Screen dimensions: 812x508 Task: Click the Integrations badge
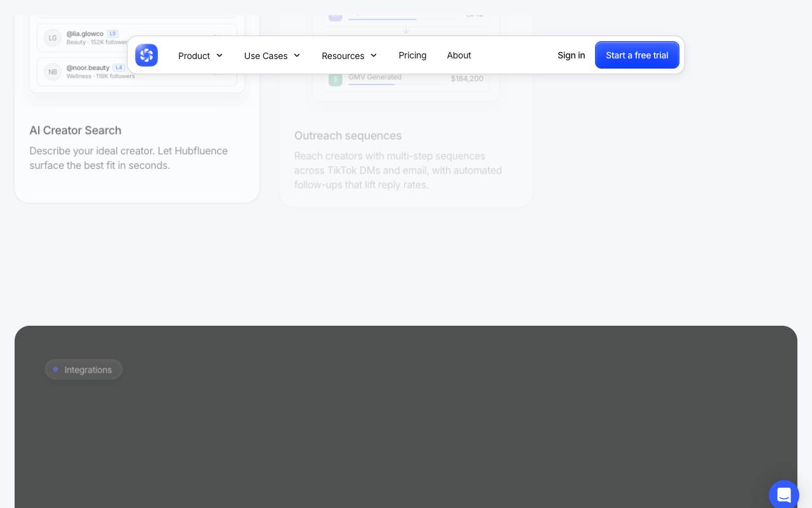coord(83,370)
